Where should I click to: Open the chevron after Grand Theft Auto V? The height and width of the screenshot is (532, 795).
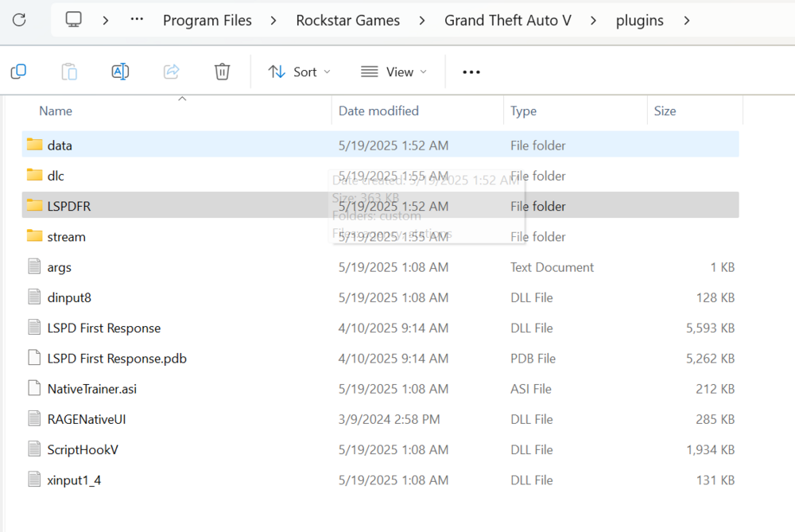[593, 20]
